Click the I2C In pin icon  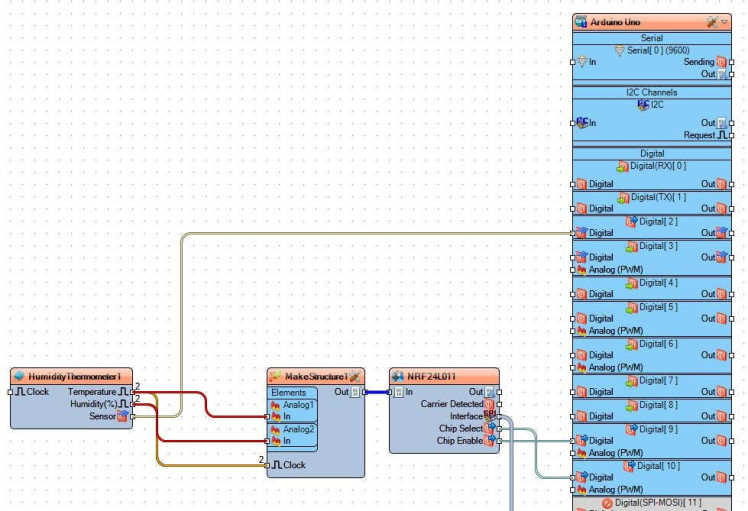click(582, 123)
